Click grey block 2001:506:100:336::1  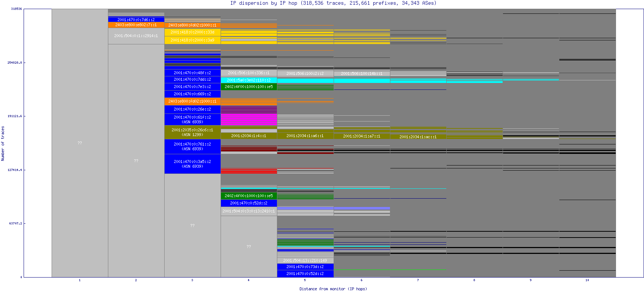click(x=249, y=73)
